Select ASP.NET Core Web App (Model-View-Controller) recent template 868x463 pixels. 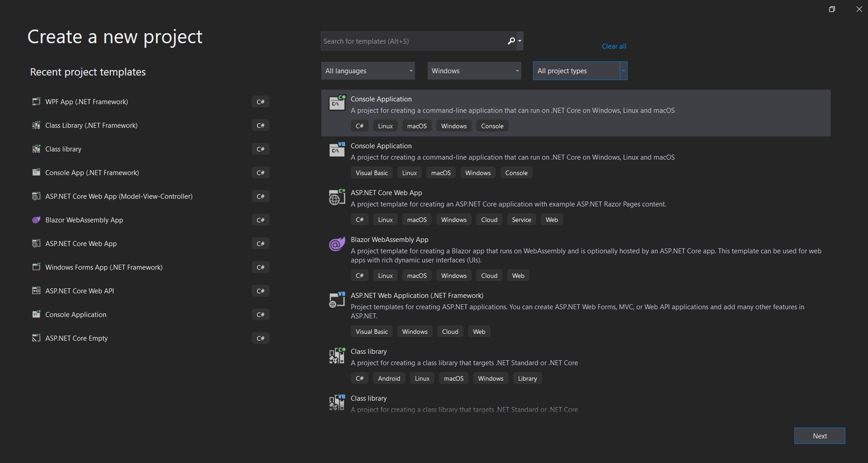pyautogui.click(x=150, y=196)
